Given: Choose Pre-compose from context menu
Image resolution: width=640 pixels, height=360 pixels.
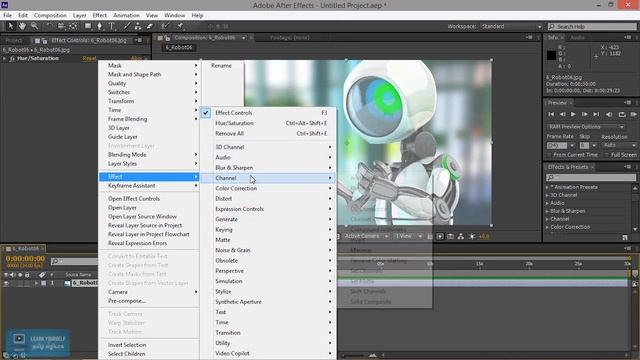Looking at the screenshot, I should pyautogui.click(x=149, y=301).
